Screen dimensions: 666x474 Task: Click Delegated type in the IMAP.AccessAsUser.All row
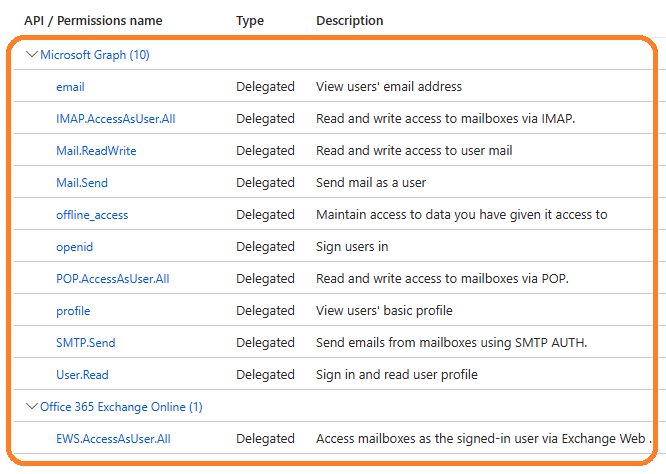click(265, 118)
